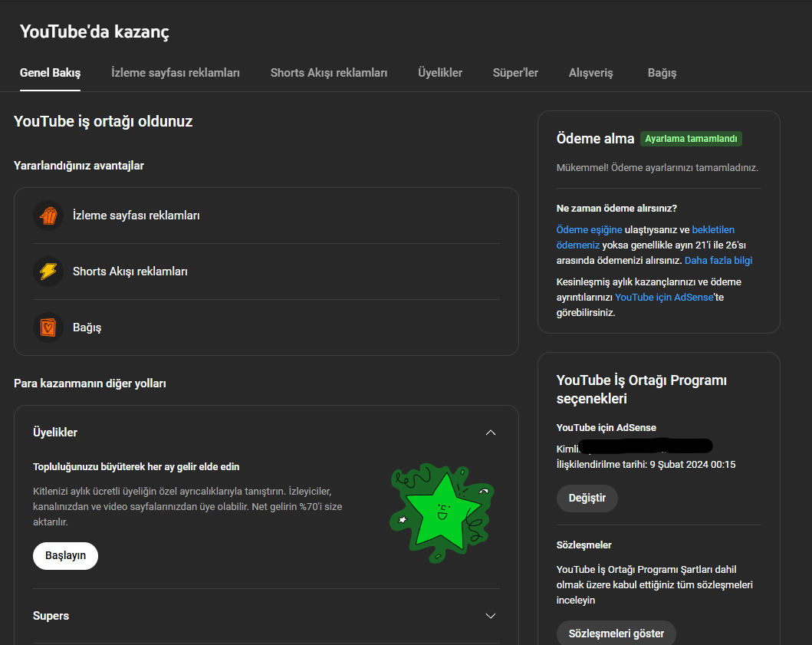Go to the Üyelikler tab
This screenshot has height=645, width=812.
[440, 73]
